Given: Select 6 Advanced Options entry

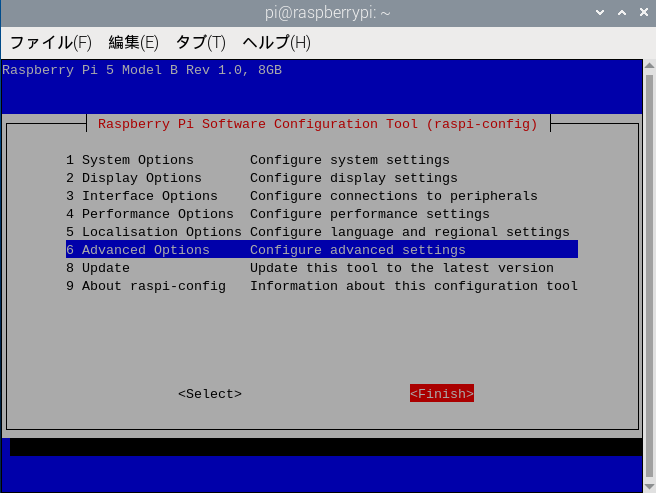Looking at the screenshot, I should (322, 249).
